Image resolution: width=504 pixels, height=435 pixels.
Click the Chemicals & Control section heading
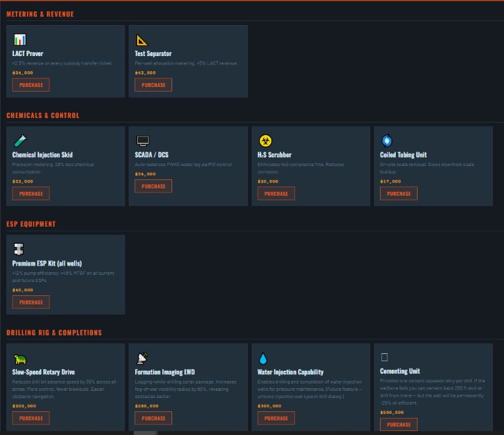[x=43, y=115]
